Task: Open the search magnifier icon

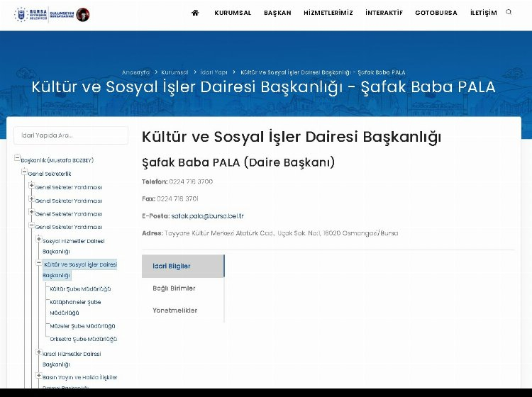Action: point(509,12)
